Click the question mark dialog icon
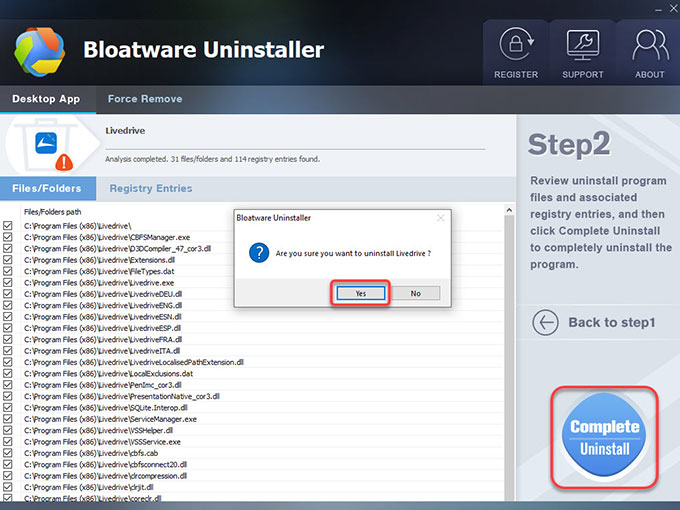 click(x=259, y=253)
